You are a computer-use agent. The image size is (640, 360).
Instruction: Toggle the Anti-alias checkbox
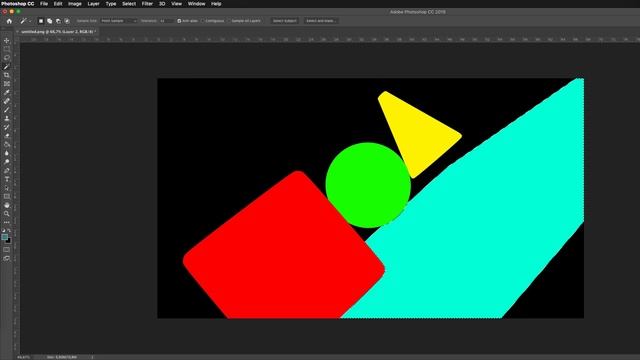179,21
